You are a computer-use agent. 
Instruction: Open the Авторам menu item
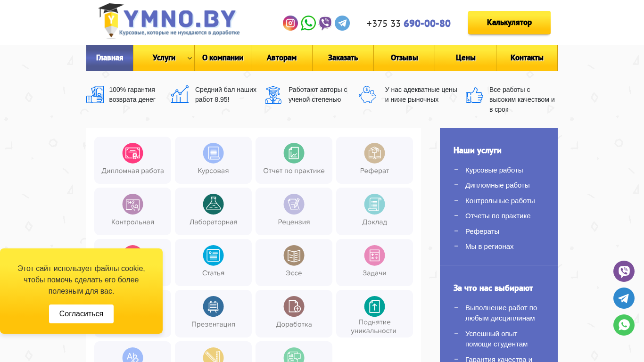pos(282,58)
